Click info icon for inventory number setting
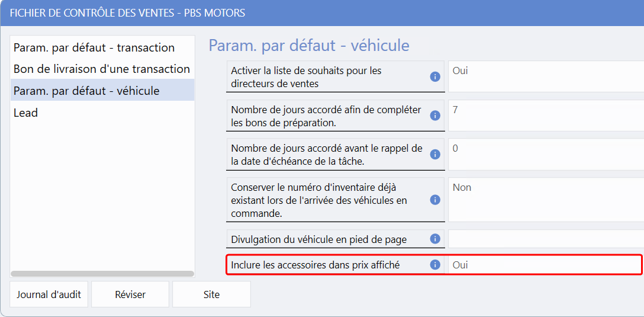This screenshot has height=317, width=644. [434, 200]
